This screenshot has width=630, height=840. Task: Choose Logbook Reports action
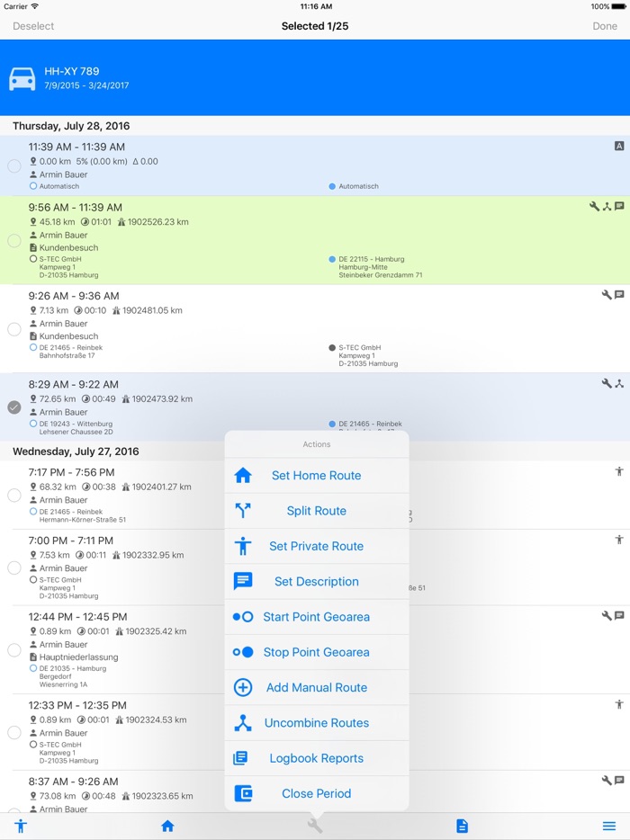pyautogui.click(x=316, y=758)
